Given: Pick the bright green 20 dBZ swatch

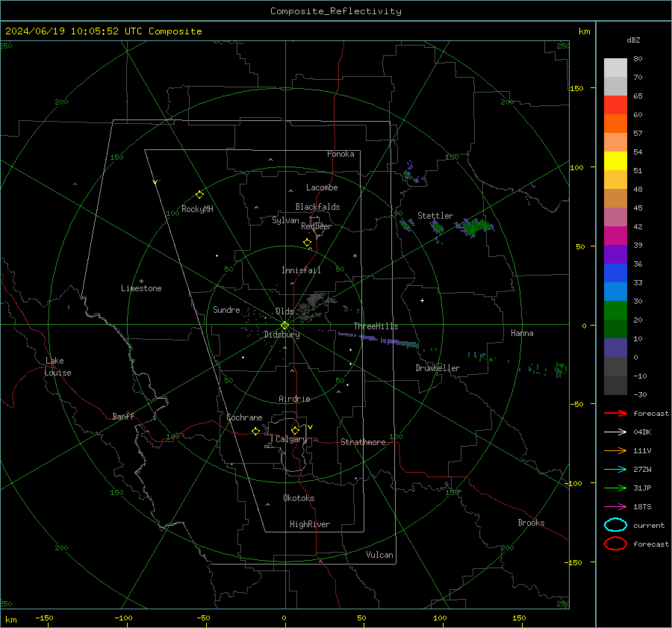Looking at the screenshot, I should (x=615, y=310).
